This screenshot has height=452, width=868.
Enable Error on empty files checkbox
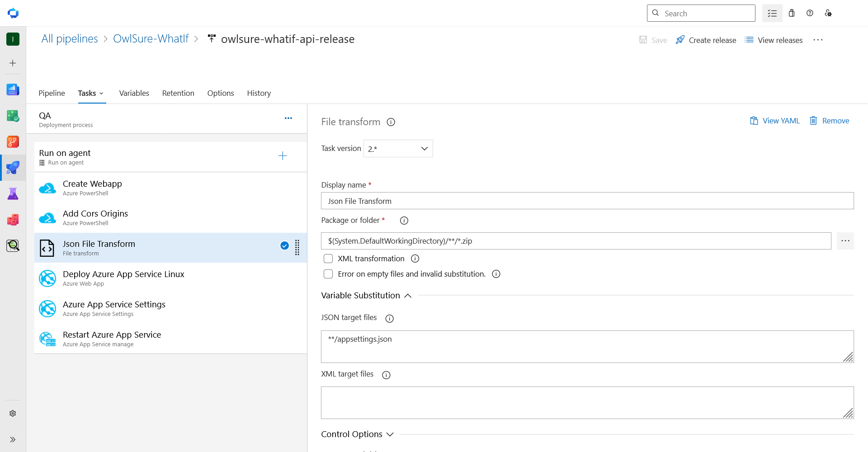click(328, 274)
